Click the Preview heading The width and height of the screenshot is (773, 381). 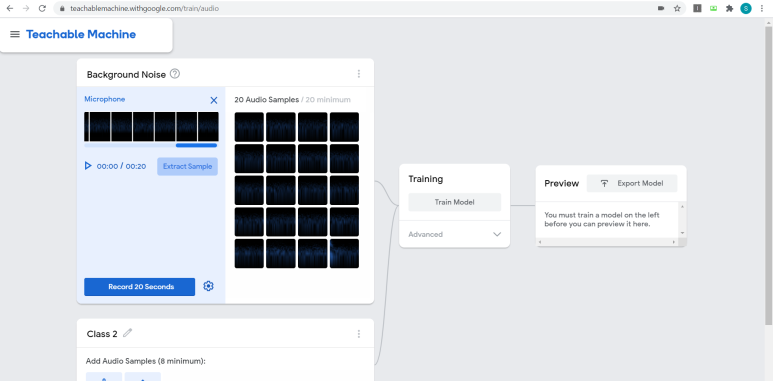562,183
